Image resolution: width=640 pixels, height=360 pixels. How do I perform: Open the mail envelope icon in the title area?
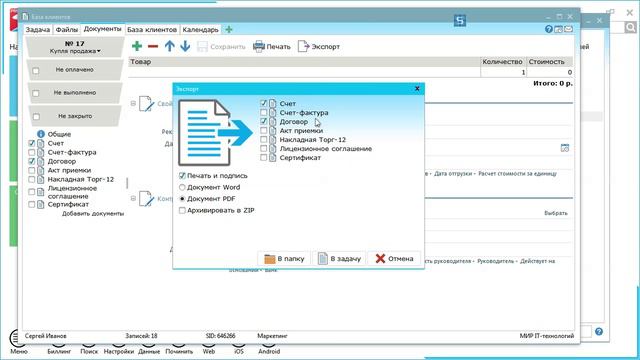(568, 29)
